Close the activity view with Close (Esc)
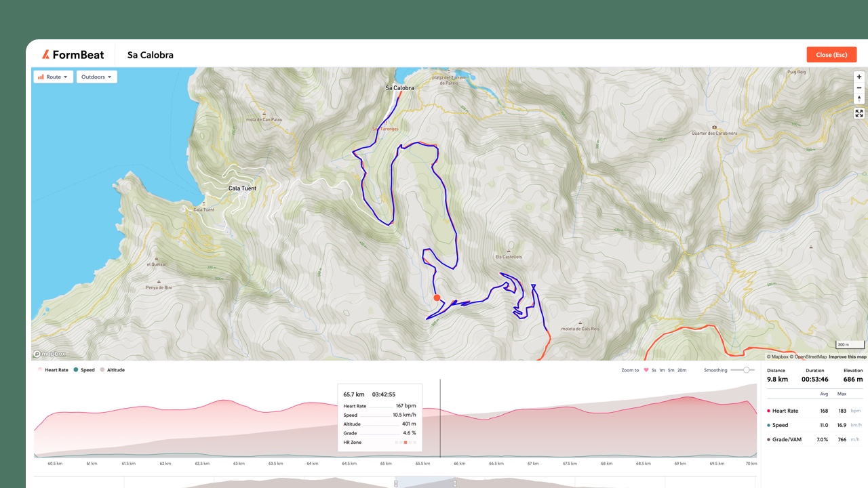 (831, 55)
